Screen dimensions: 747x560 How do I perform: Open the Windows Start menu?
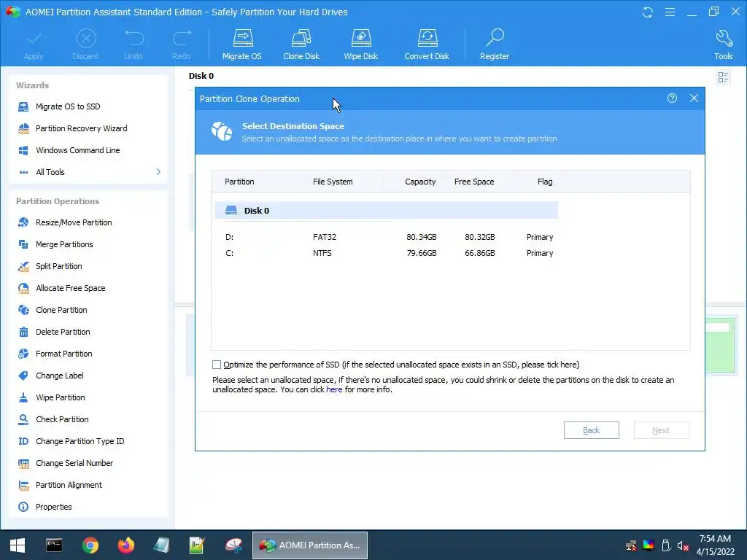point(18,545)
